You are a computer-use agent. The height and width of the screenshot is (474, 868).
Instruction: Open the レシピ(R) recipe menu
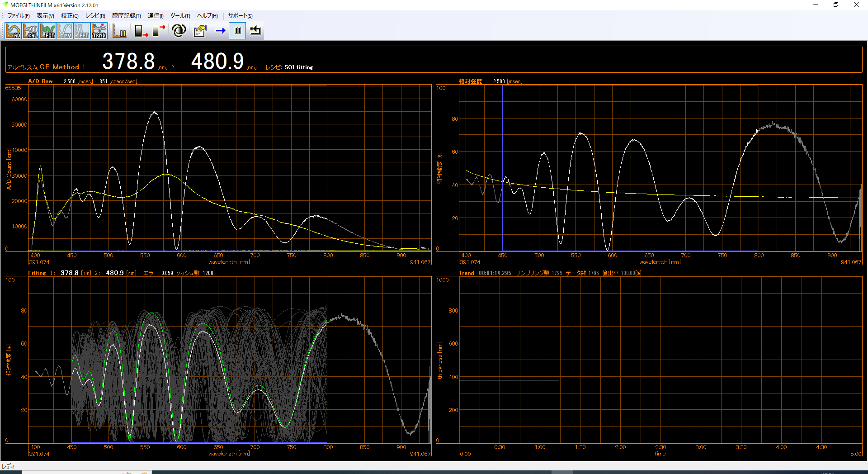click(95, 16)
